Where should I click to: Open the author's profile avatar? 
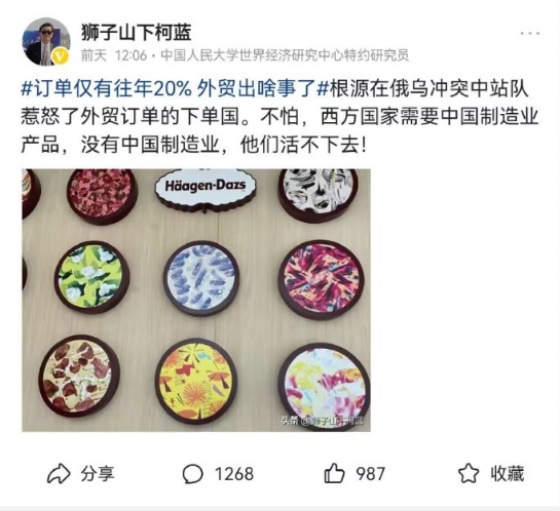tap(46, 42)
